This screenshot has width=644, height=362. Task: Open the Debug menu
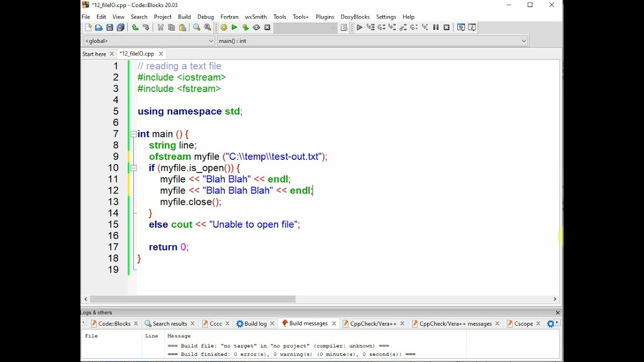point(205,17)
